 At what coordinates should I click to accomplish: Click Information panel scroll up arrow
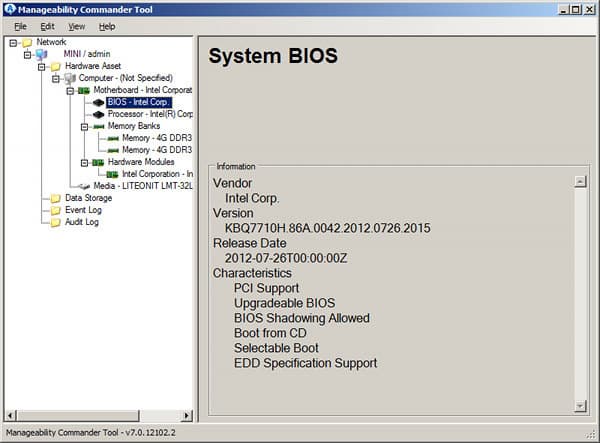(580, 182)
